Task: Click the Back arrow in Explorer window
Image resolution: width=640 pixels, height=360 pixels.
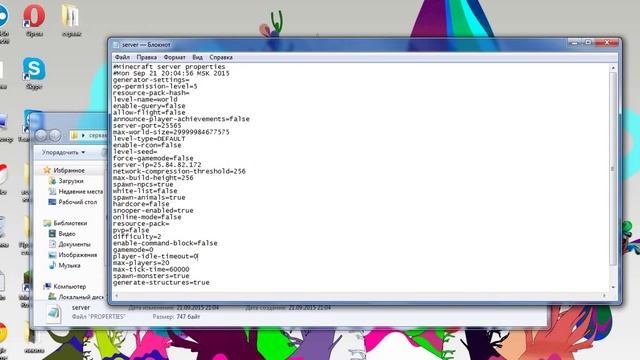Action: tap(41, 135)
